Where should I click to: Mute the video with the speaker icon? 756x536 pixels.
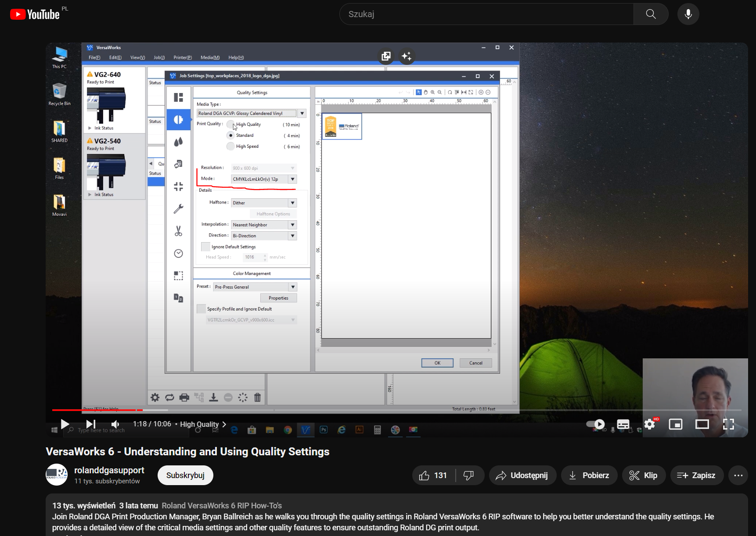coord(115,424)
